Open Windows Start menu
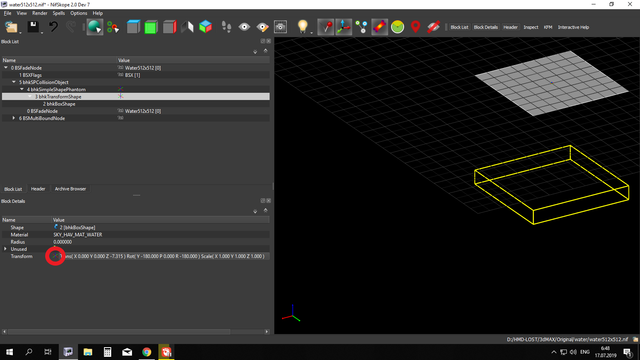This screenshot has width=640, height=360. coord(9,352)
